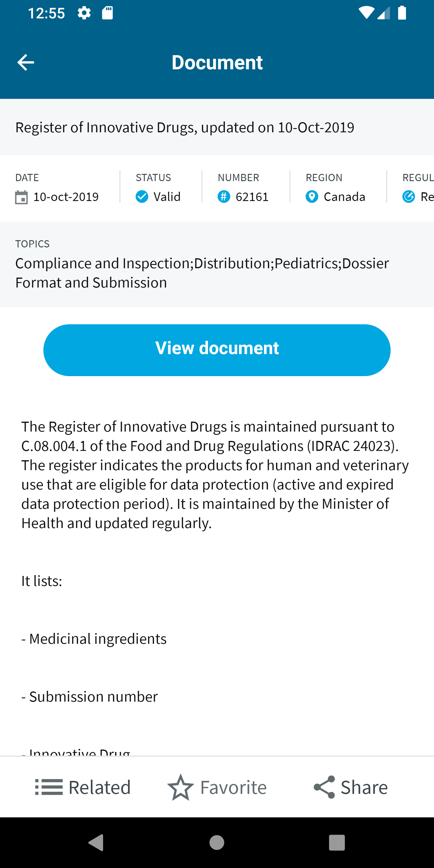This screenshot has width=434, height=868.
Task: Click the partially visible regulator icon
Action: click(x=408, y=197)
